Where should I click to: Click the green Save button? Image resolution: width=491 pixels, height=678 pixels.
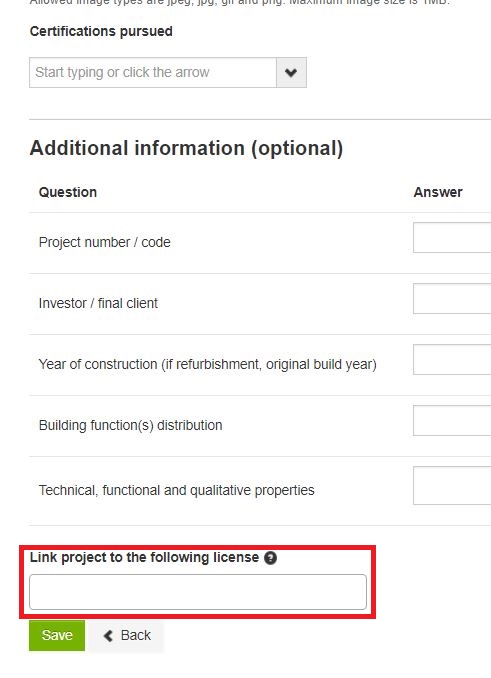pos(57,635)
